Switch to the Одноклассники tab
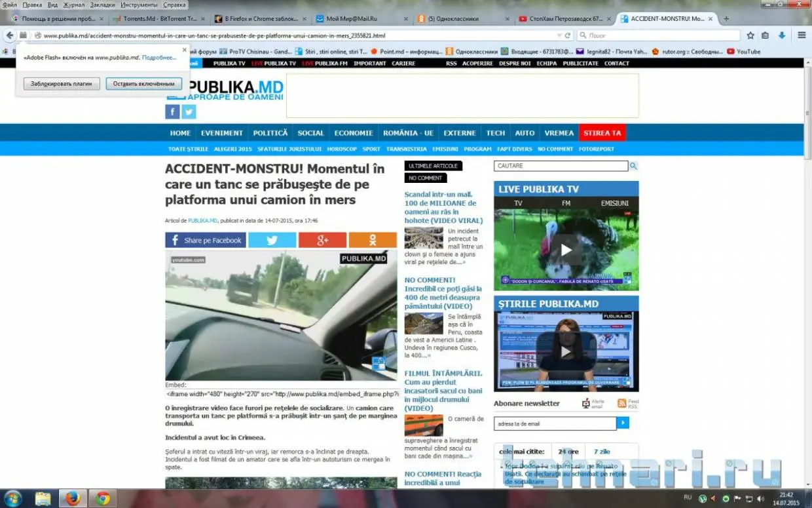This screenshot has width=812, height=508. pos(462,18)
